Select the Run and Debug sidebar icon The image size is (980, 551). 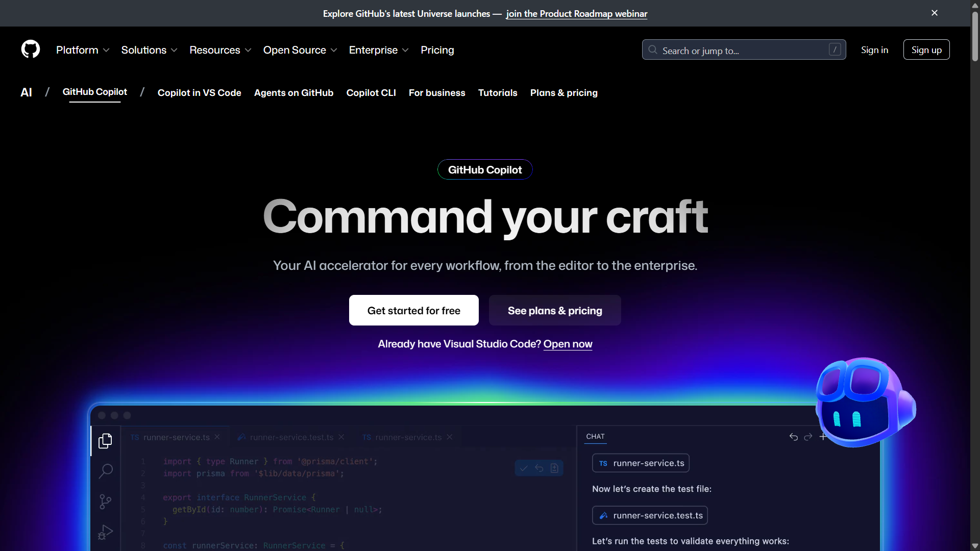click(x=105, y=532)
